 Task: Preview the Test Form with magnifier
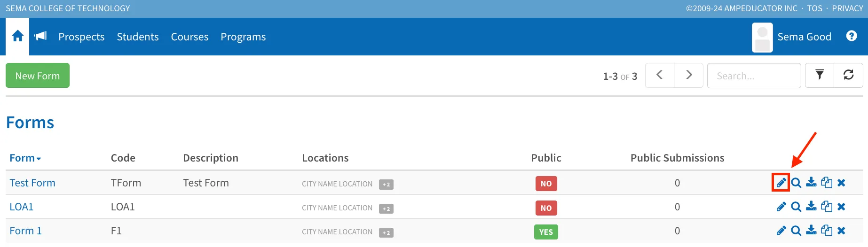796,183
